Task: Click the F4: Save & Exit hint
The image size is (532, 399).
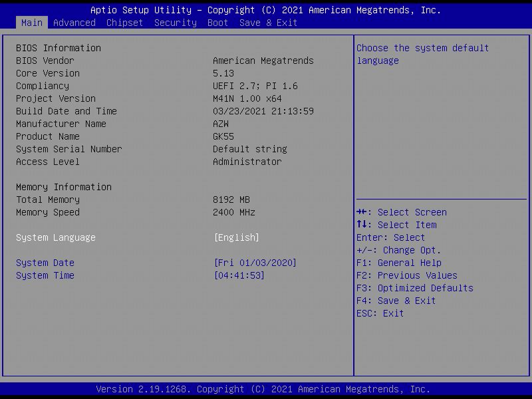Action: [x=396, y=301]
